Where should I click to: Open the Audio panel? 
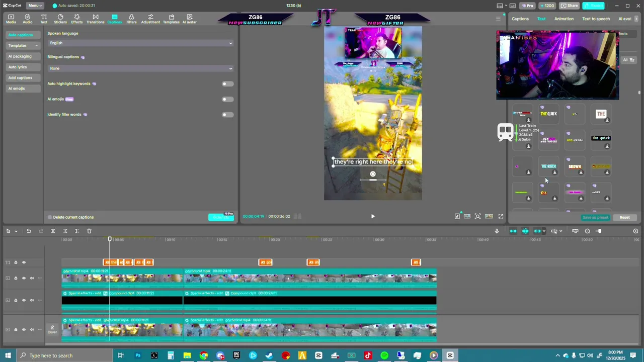point(28,19)
